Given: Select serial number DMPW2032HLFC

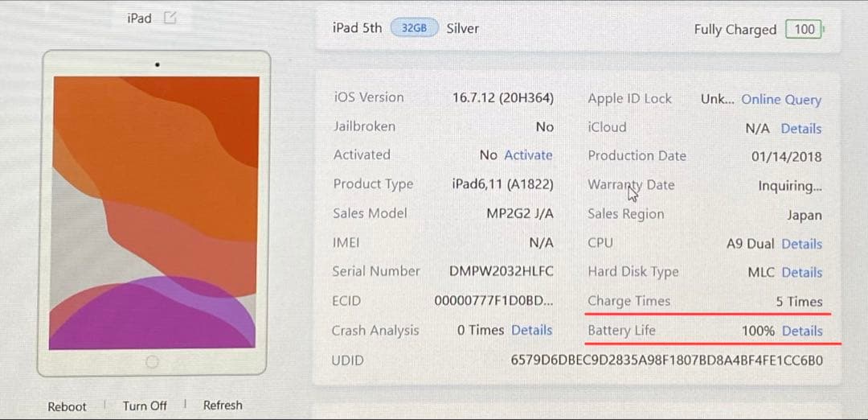Looking at the screenshot, I should tap(501, 271).
